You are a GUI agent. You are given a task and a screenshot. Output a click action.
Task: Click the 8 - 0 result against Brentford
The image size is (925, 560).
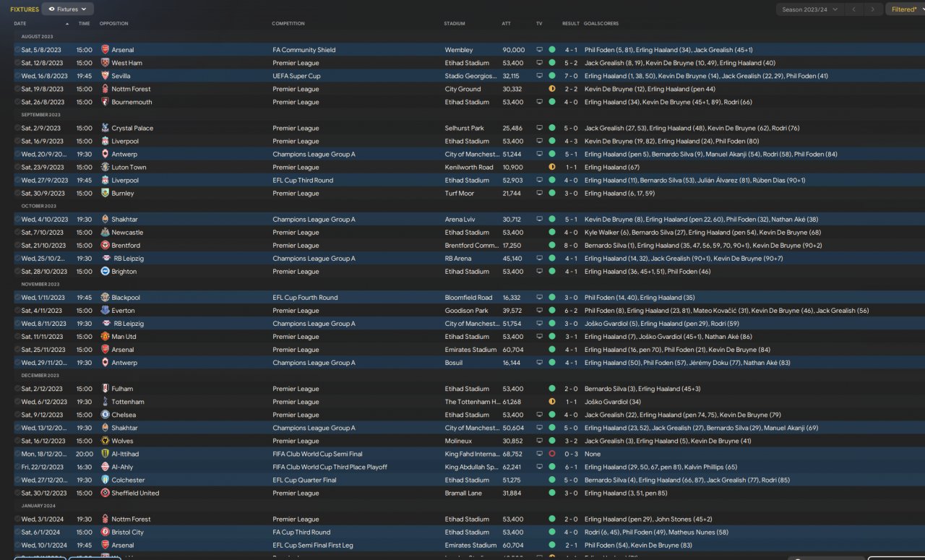pos(571,245)
